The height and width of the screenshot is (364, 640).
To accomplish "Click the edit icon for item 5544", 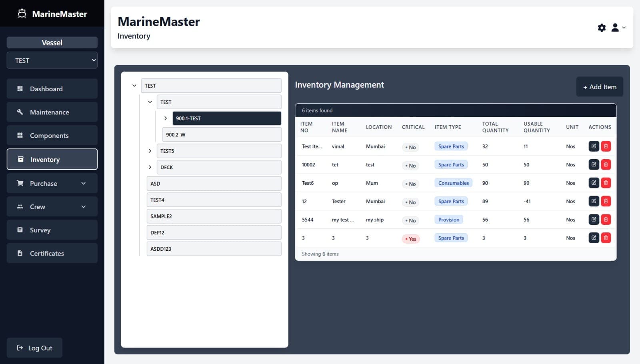I will click(x=594, y=220).
